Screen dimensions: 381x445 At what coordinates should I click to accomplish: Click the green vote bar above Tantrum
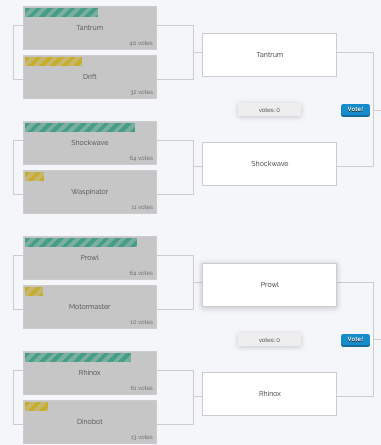click(x=61, y=12)
